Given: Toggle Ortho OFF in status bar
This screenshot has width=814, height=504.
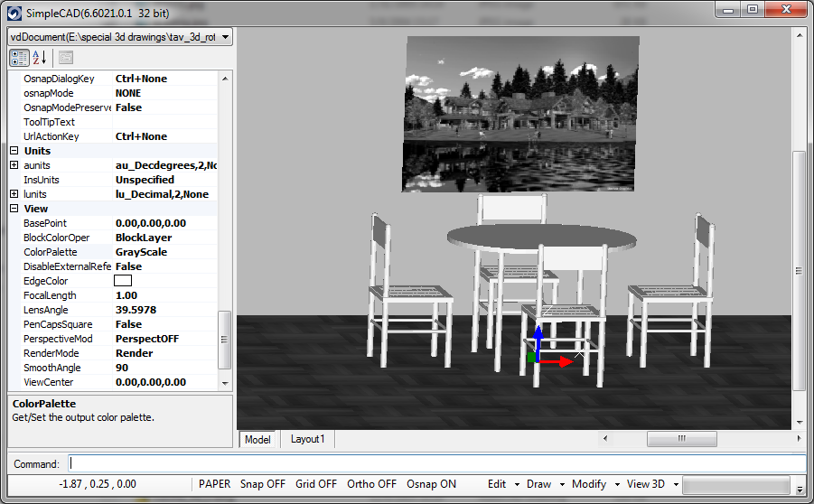Looking at the screenshot, I should tap(371, 484).
